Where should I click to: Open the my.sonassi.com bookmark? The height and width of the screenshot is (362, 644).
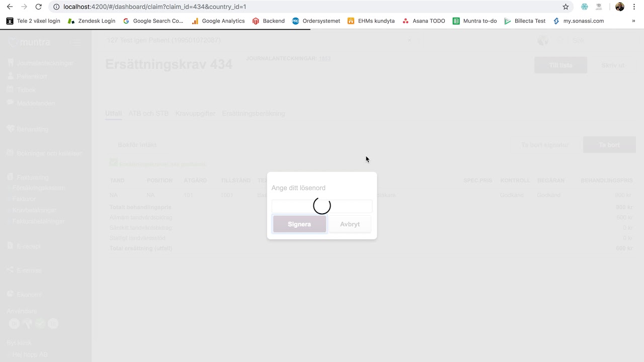point(578,21)
